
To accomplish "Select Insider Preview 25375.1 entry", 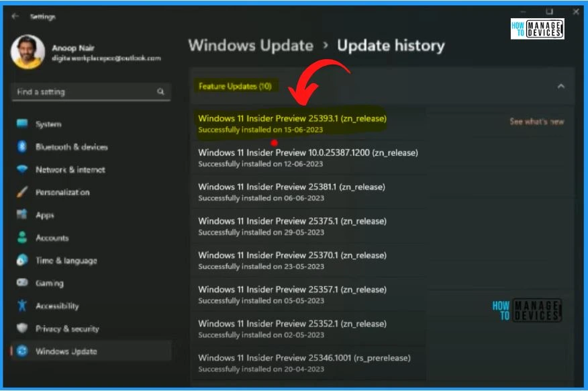I will tap(308, 226).
